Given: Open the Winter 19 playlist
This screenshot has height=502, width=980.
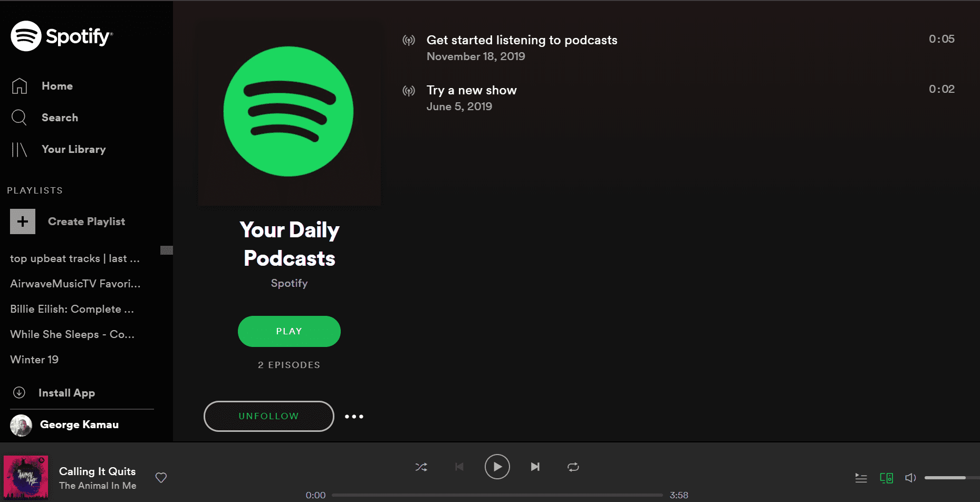Looking at the screenshot, I should click(x=34, y=360).
